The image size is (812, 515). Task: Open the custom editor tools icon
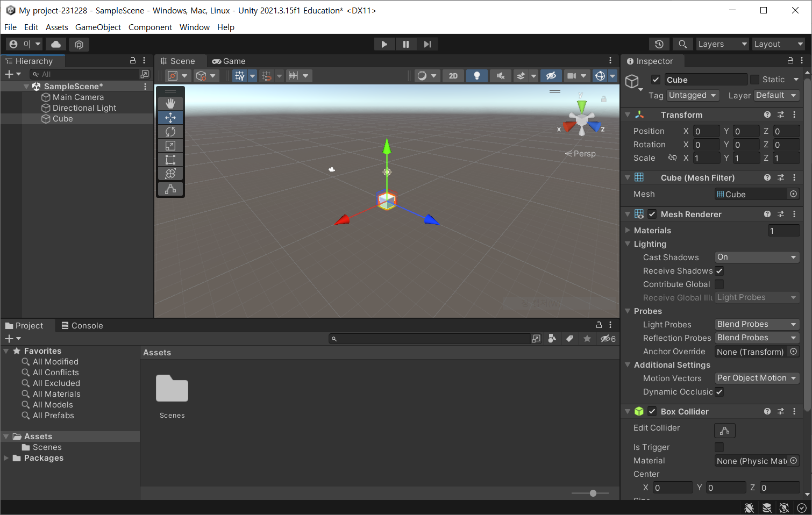tap(170, 189)
